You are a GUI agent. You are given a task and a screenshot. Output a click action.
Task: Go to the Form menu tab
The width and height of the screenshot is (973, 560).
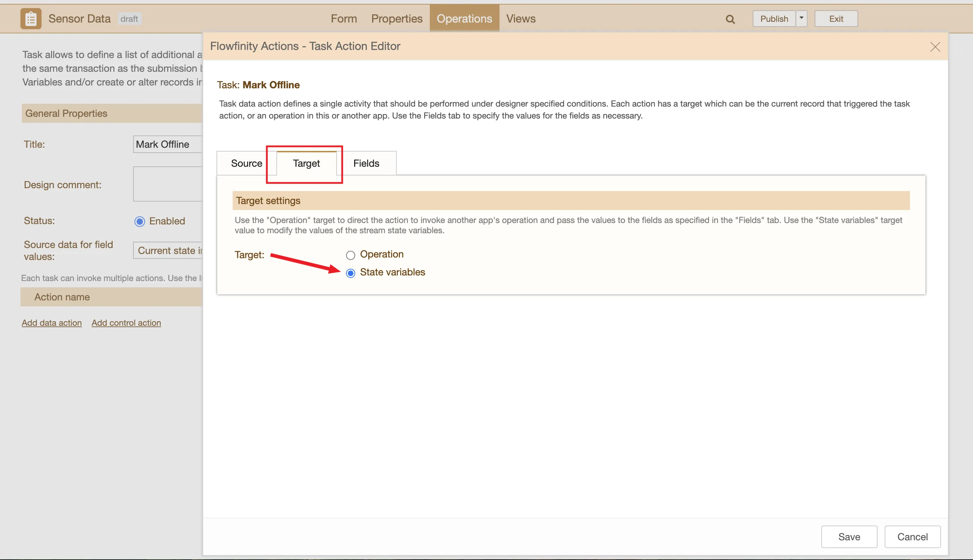tap(344, 18)
